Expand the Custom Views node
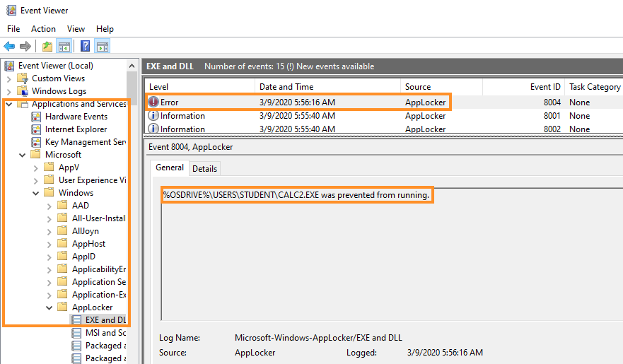The height and width of the screenshot is (364, 623). coord(9,79)
